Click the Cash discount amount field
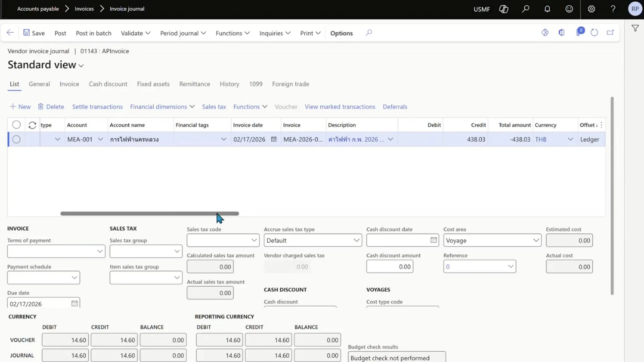 click(389, 266)
